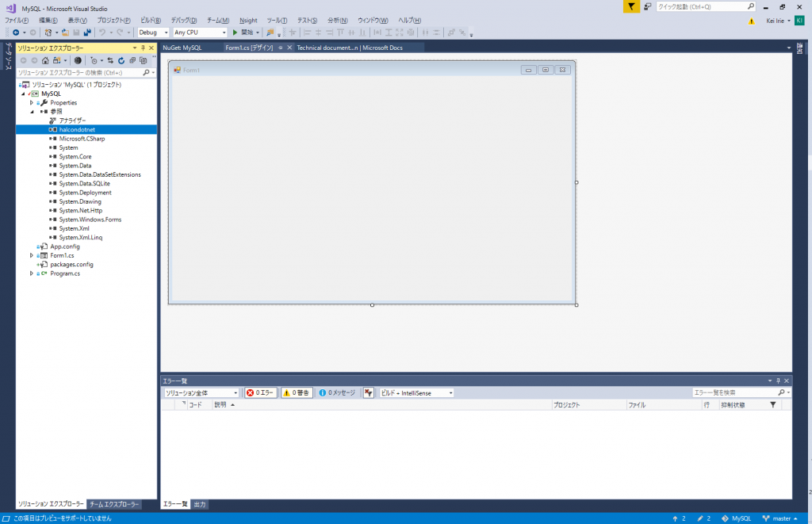Screen dimensions: 812x524
Task: Click the Undo icon in the toolbar
Action: [x=101, y=33]
